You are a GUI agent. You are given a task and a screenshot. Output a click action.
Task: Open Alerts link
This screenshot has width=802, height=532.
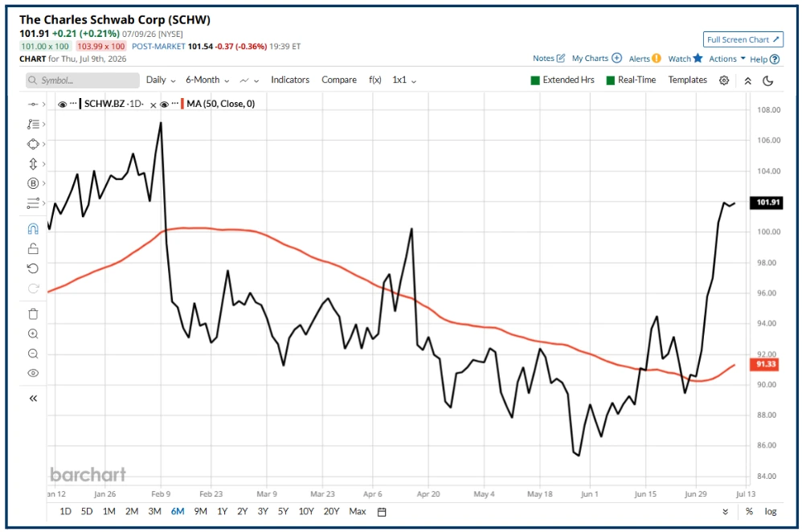tap(644, 59)
